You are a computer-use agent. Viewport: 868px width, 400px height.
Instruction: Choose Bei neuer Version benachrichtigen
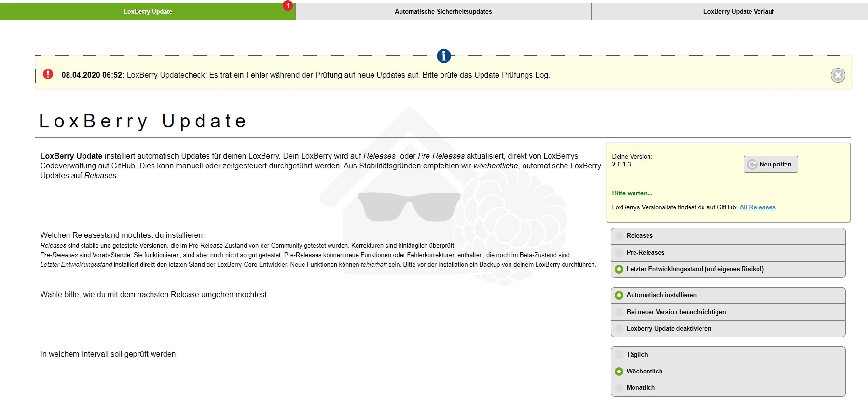[728, 312]
